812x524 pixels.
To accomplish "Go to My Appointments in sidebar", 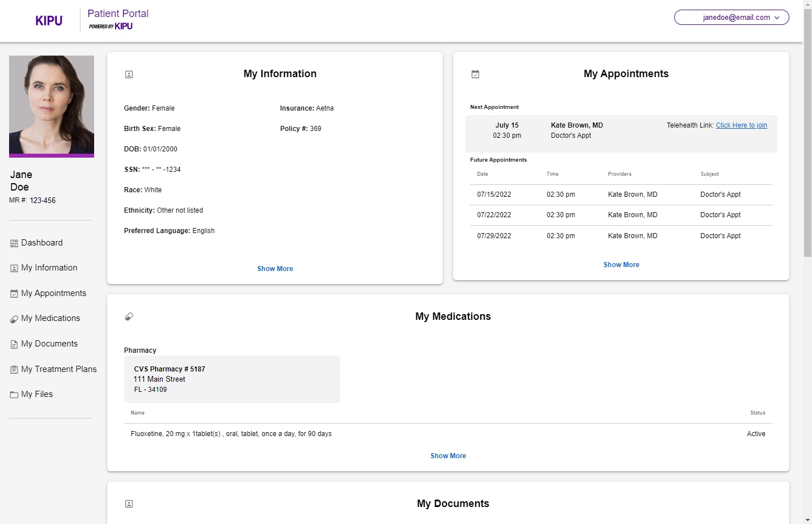I will tap(53, 293).
